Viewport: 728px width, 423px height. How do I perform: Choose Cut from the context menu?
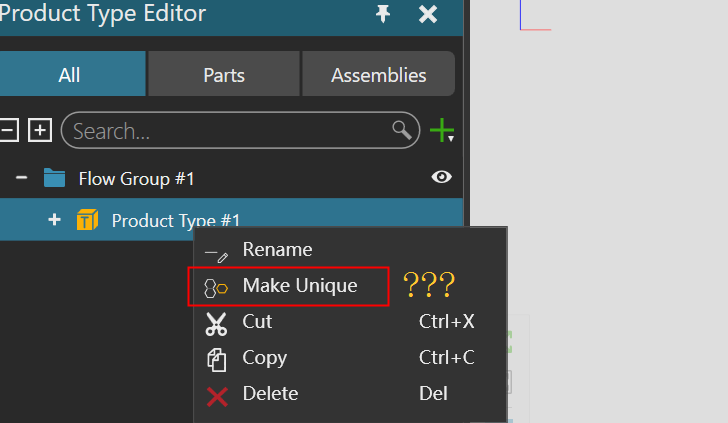(x=257, y=322)
